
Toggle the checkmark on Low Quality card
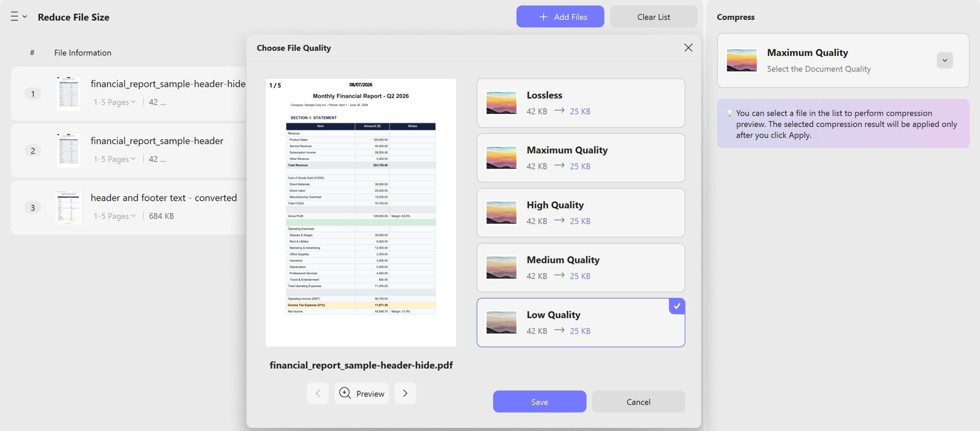676,306
